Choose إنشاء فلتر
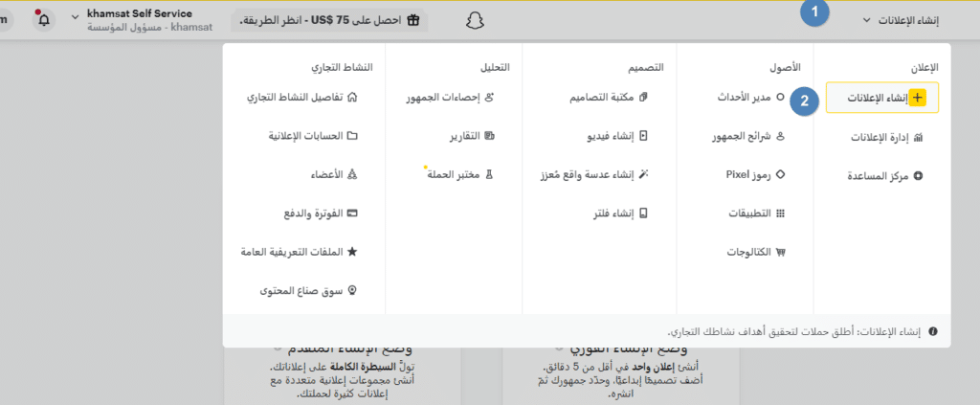Screen dimensions: 980x405 (x=621, y=214)
